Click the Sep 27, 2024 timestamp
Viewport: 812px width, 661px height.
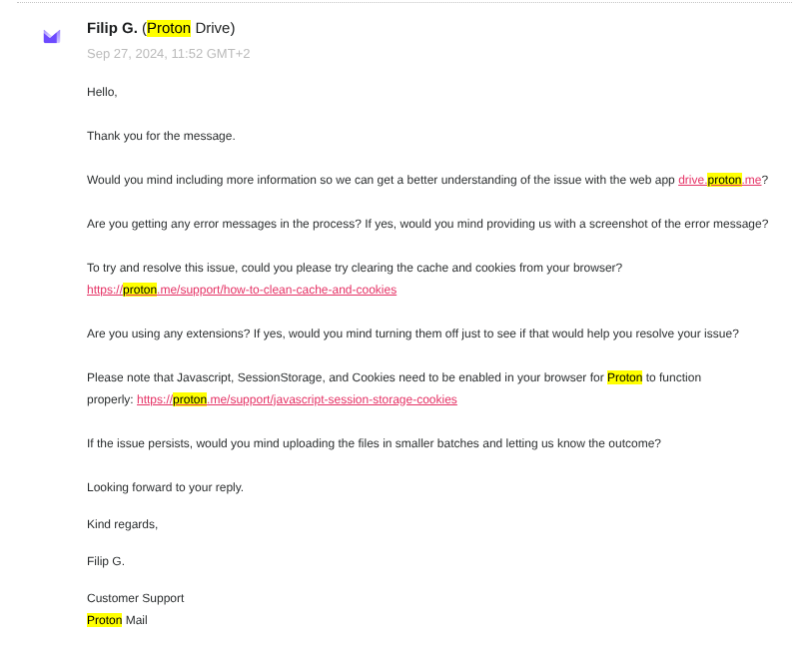pos(168,54)
